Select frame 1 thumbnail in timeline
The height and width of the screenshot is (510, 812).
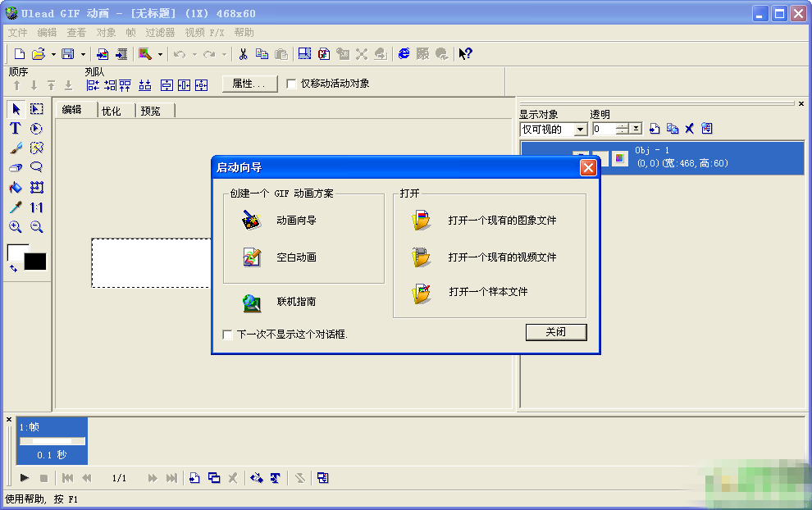point(52,441)
